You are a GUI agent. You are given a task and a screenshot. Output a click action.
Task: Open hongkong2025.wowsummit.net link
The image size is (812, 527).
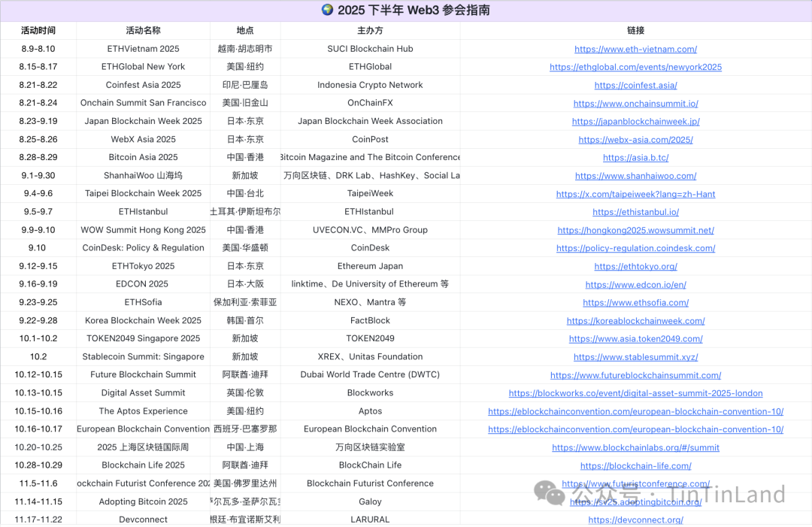click(635, 230)
